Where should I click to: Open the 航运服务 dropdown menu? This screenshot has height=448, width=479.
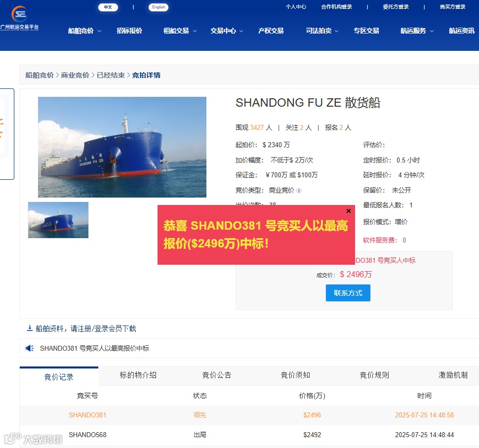click(417, 31)
